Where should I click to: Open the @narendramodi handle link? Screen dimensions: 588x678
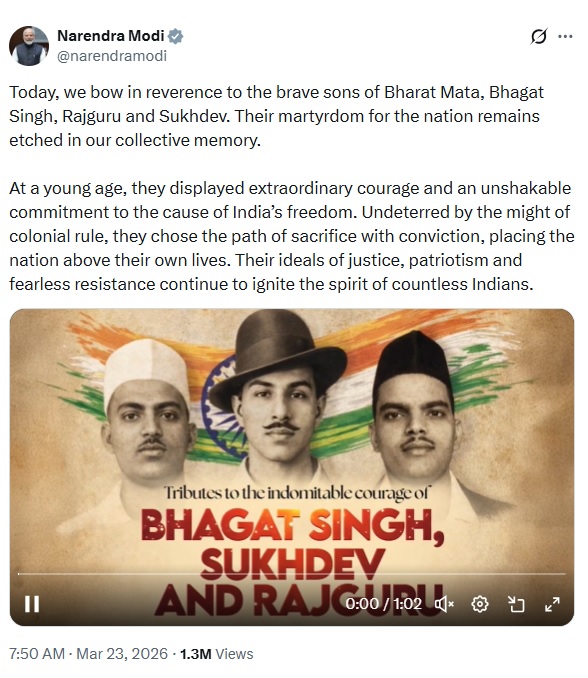point(112,56)
